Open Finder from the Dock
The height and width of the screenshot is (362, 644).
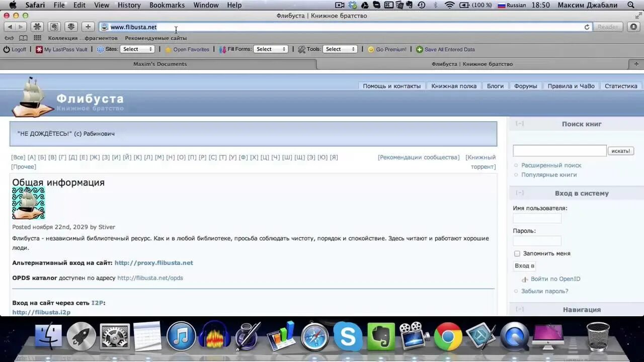tap(48, 336)
